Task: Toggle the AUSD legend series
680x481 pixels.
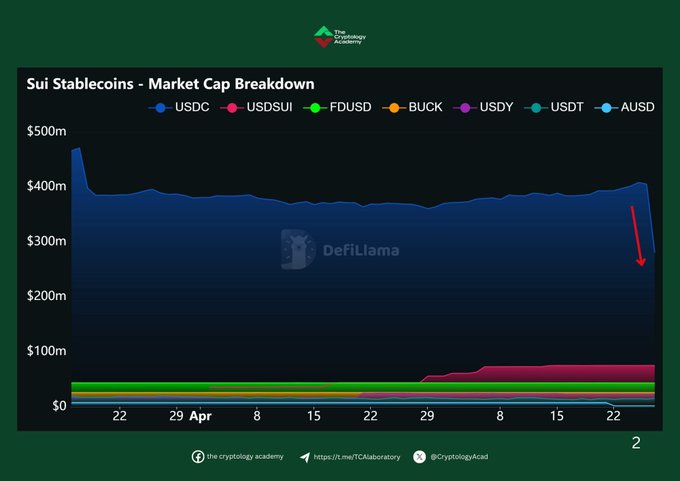Action: (x=624, y=107)
